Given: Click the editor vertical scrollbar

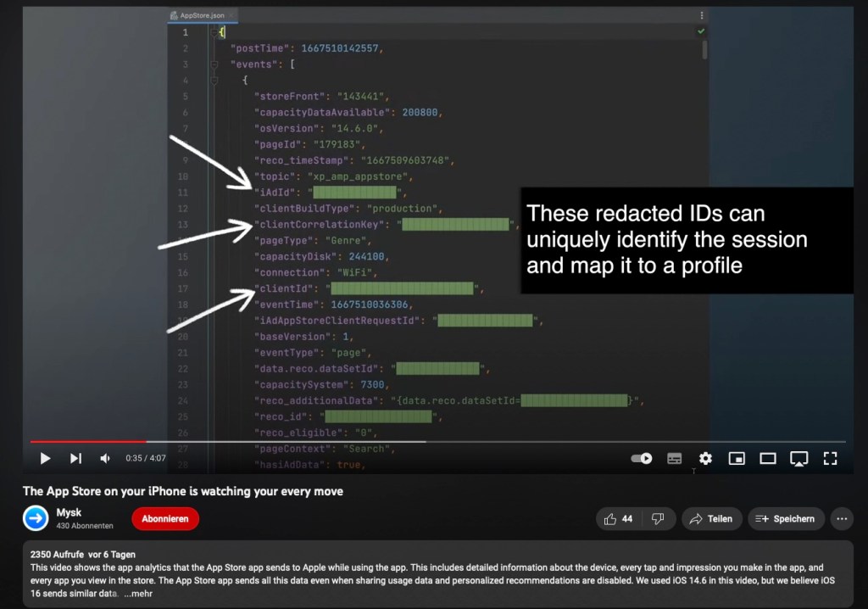Looking at the screenshot, I should point(704,50).
